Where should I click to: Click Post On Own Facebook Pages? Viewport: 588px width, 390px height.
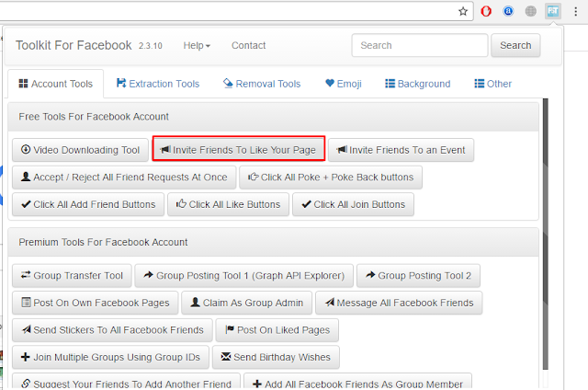[96, 303]
